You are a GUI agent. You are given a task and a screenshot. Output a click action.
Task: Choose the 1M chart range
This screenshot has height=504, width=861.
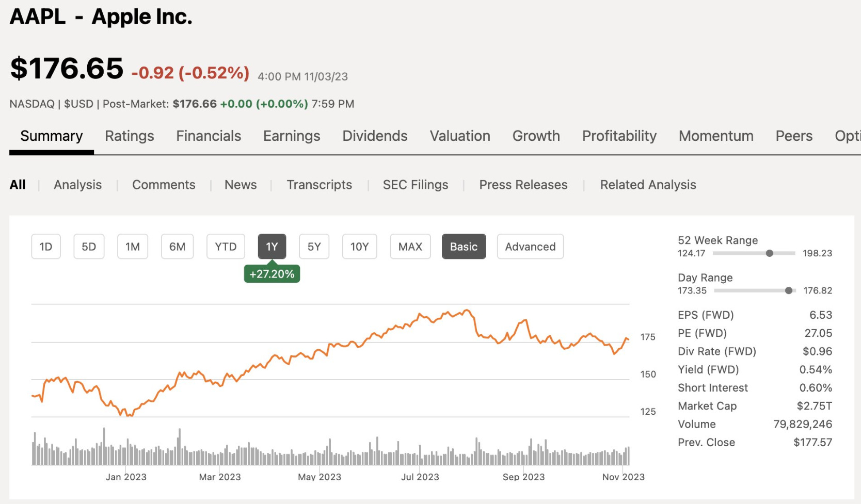click(x=133, y=247)
